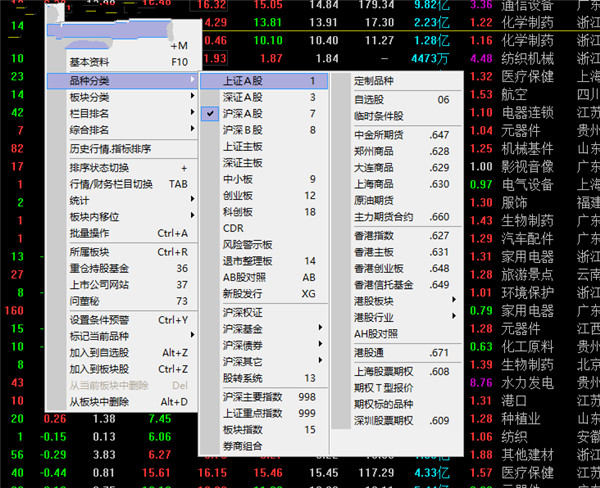Select 风险警示板 item

tap(264, 245)
